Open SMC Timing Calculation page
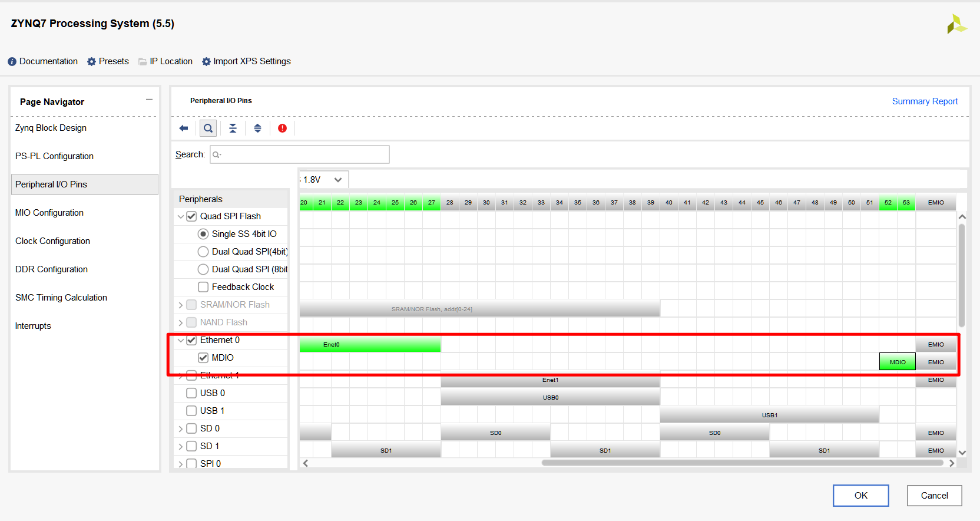Viewport: 980px width, 521px height. tap(61, 298)
